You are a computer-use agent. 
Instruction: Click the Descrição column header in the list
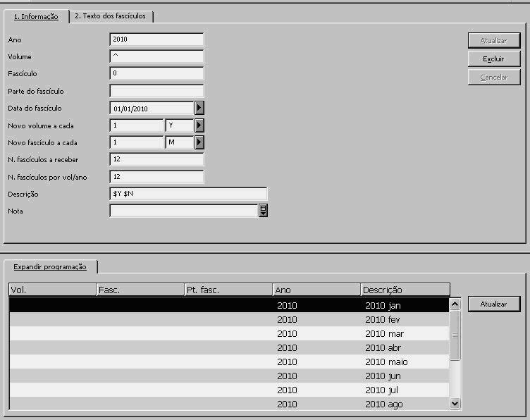pos(405,290)
